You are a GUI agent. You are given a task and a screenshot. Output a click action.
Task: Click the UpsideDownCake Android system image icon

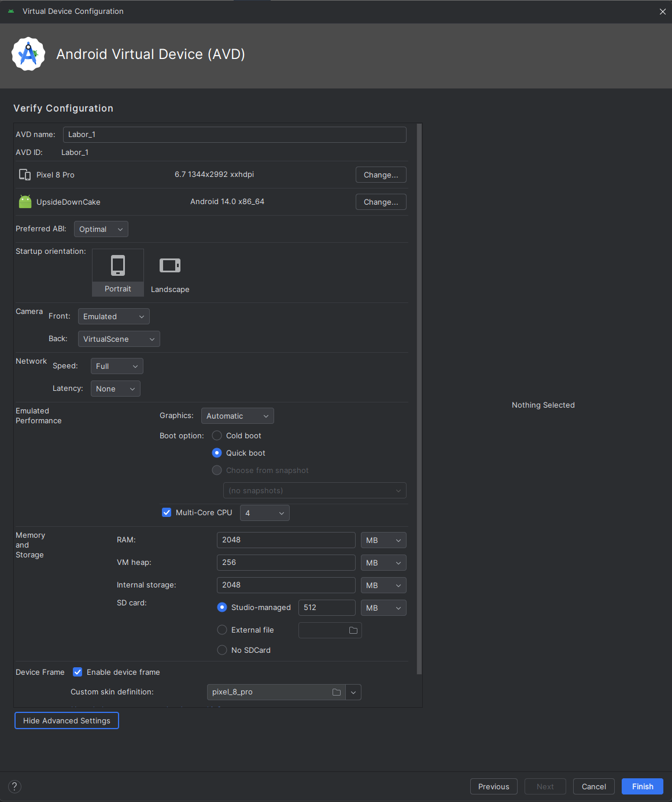tap(25, 202)
